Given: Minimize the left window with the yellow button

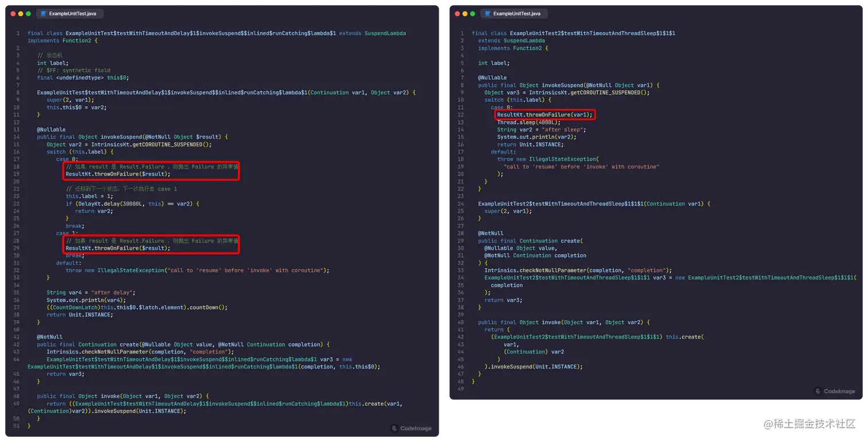Looking at the screenshot, I should pyautogui.click(x=21, y=13).
